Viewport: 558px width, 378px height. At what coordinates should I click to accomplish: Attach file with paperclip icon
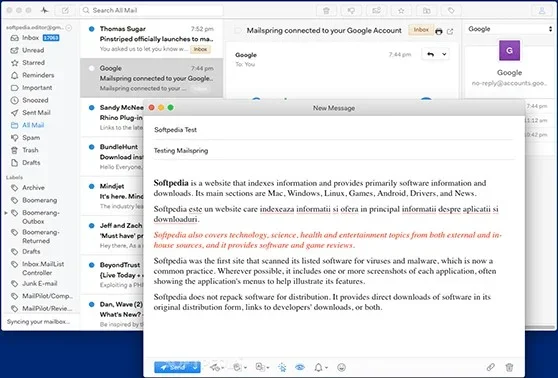click(491, 367)
